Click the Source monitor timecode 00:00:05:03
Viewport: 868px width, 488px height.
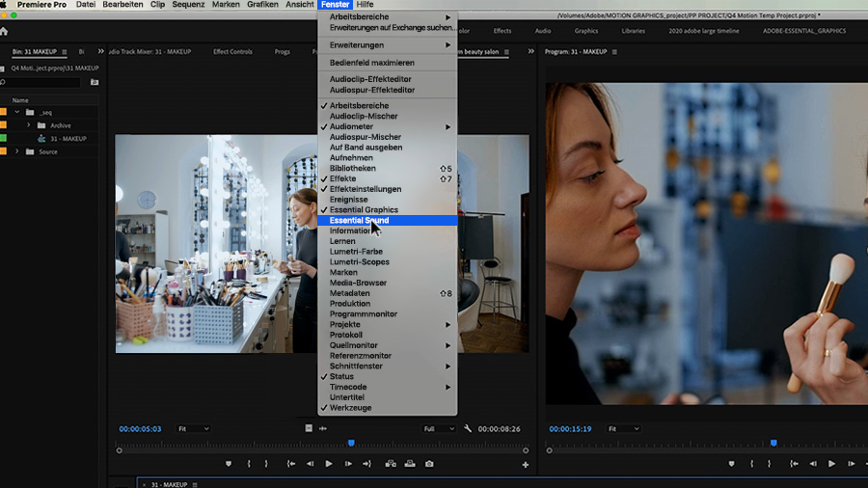[140, 428]
